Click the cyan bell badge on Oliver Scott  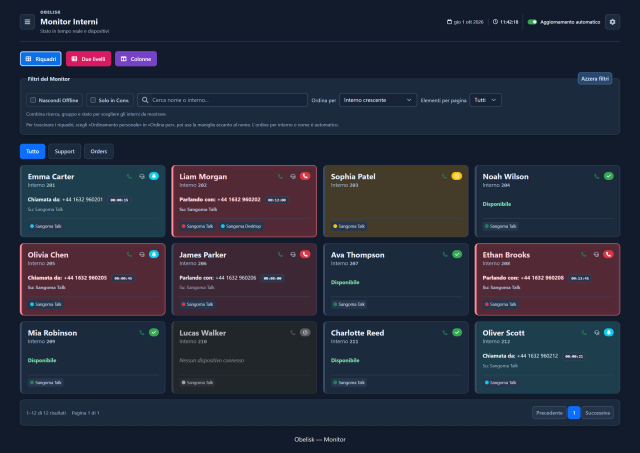pyautogui.click(x=609, y=332)
